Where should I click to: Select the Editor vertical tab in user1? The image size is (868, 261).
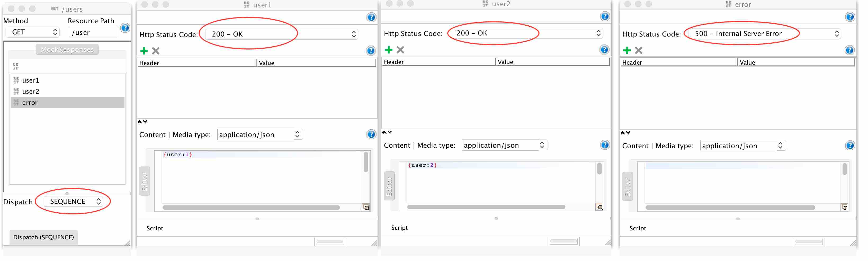145,181
